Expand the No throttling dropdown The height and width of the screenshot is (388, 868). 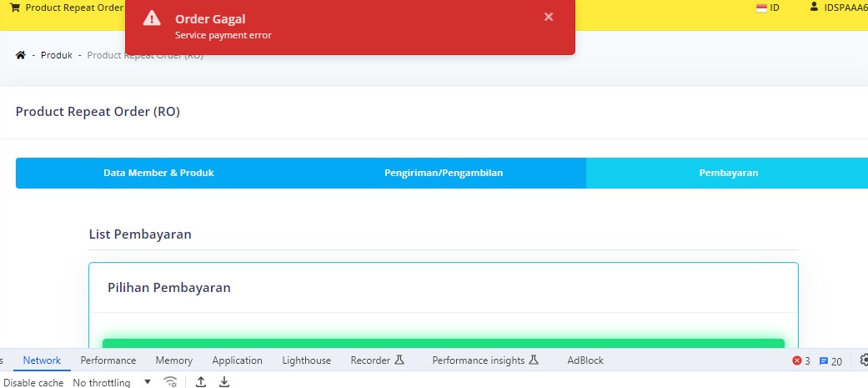pos(113,383)
